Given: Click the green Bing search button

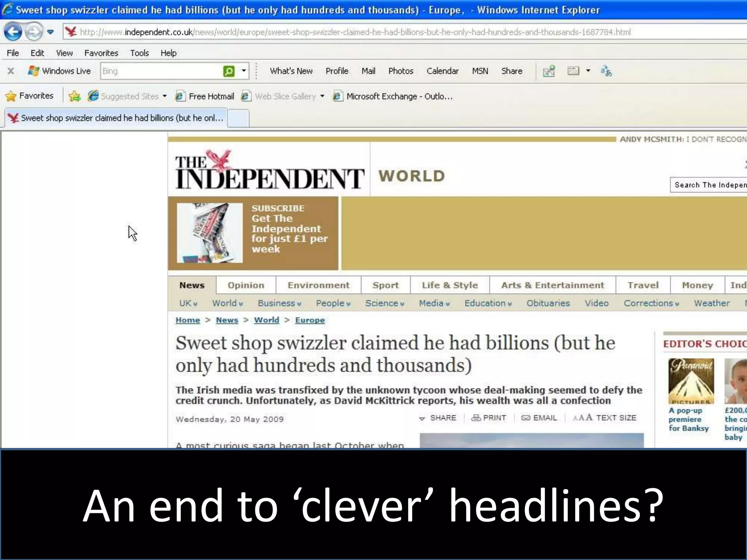Looking at the screenshot, I should click(229, 71).
